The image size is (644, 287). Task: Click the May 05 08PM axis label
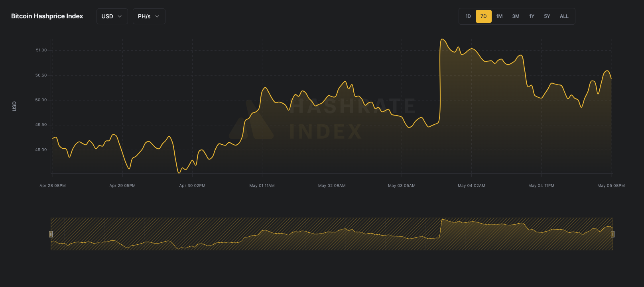coord(611,186)
